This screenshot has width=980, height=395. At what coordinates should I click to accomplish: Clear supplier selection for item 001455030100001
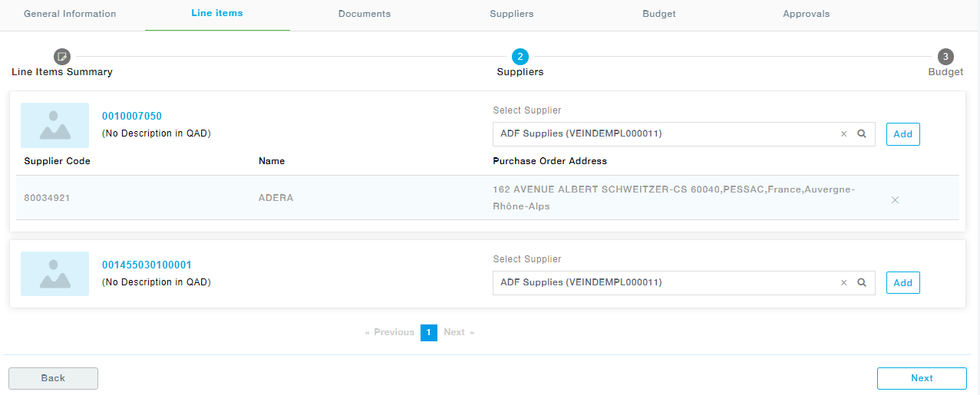844,283
